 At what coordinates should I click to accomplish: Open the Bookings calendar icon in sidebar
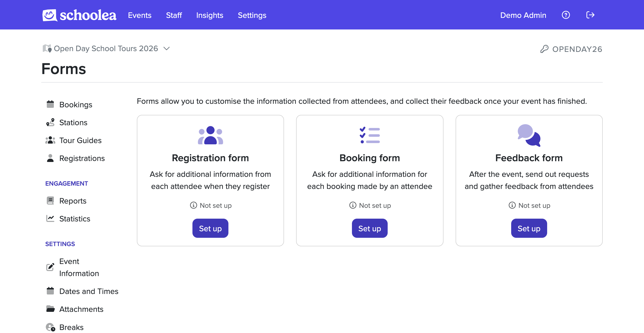[50, 104]
